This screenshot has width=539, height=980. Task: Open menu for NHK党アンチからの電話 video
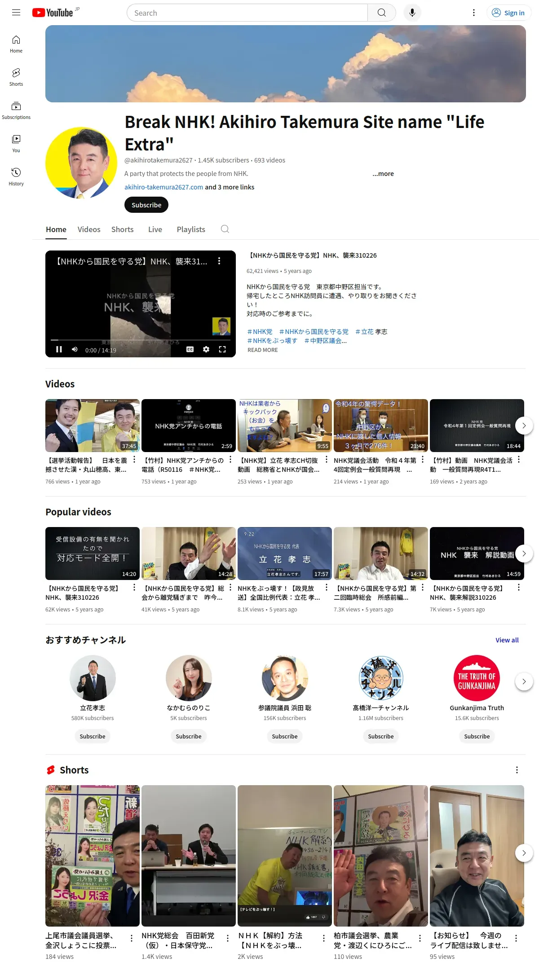[x=230, y=459]
